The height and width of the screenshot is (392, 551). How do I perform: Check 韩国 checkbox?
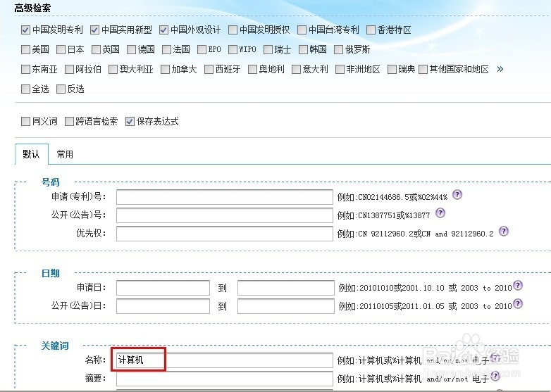303,49
